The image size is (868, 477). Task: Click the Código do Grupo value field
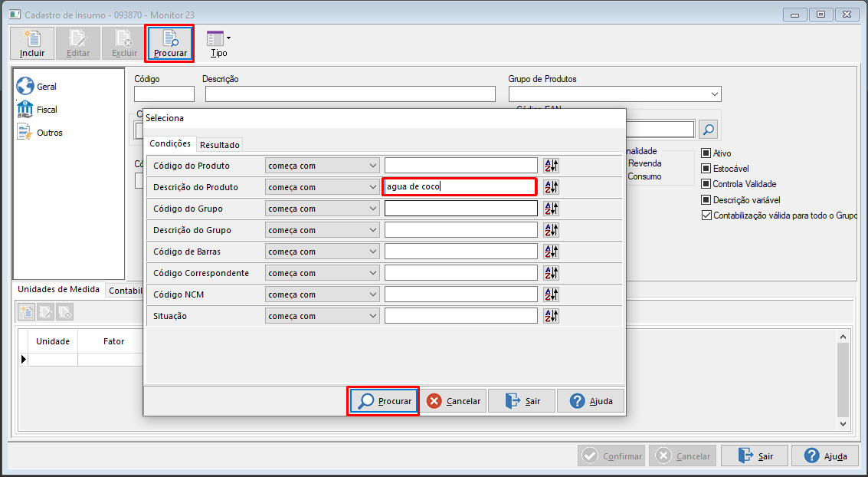point(461,209)
